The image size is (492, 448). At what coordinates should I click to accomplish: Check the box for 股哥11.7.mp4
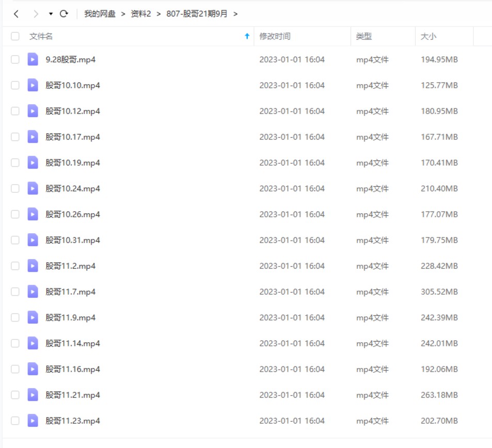pos(15,292)
